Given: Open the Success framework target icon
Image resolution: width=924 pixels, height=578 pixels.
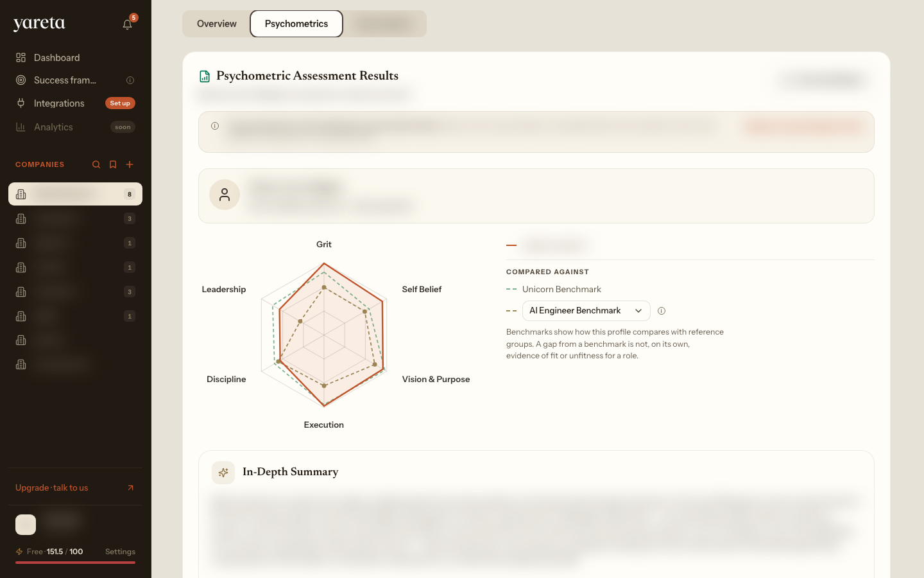Looking at the screenshot, I should point(21,80).
